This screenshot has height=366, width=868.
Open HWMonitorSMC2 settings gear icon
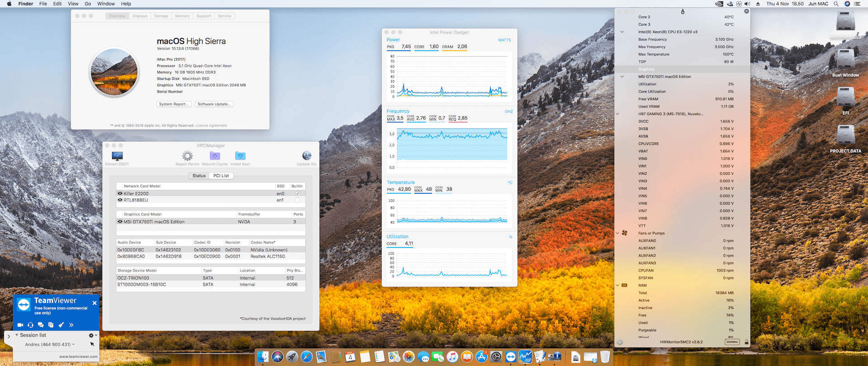pos(620,343)
